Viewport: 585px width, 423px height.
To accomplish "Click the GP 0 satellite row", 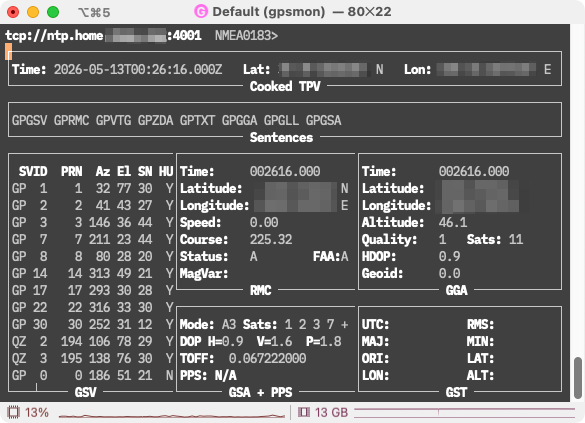I will pos(93,375).
